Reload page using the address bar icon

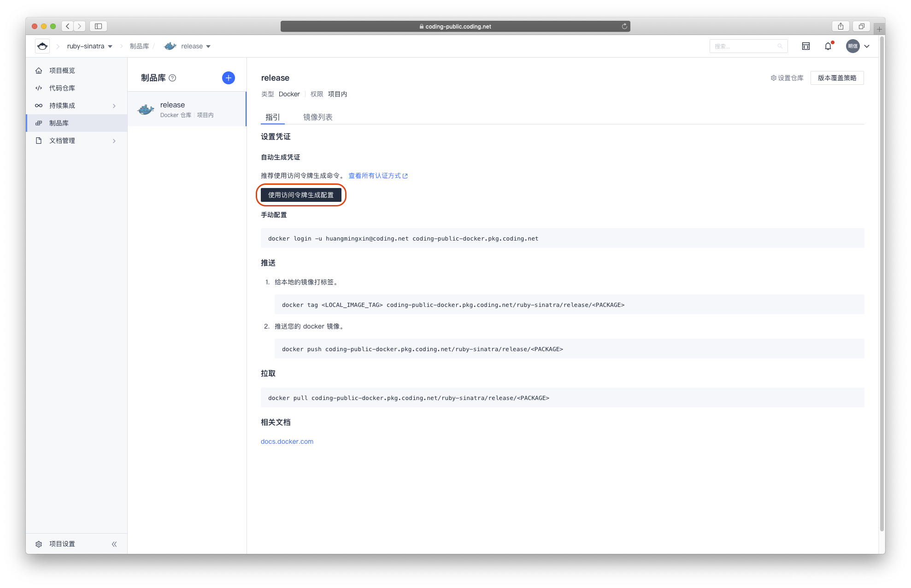click(x=624, y=26)
